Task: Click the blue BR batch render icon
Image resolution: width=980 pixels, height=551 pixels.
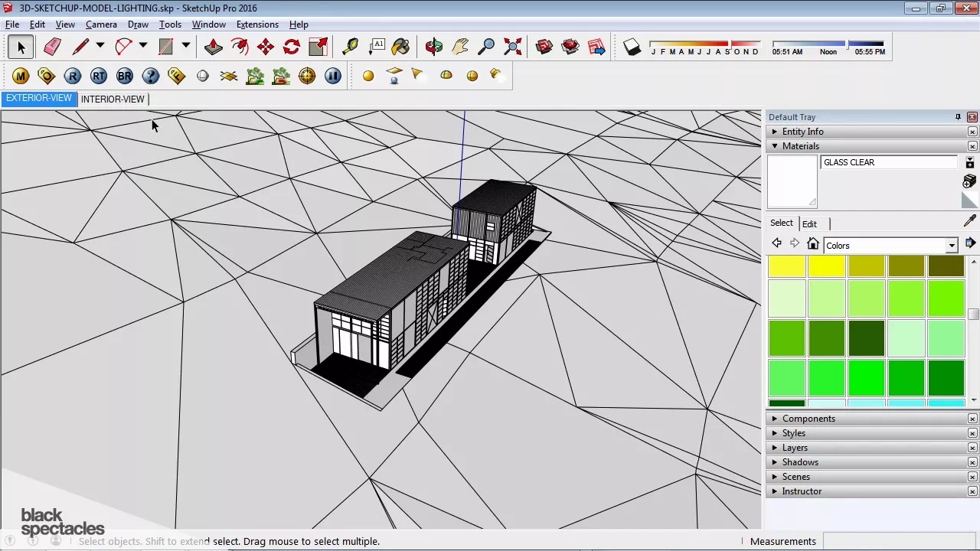Action: (125, 76)
